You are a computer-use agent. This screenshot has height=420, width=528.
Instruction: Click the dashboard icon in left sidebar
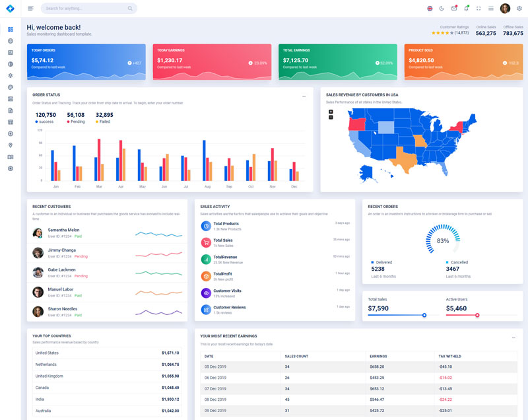click(11, 29)
